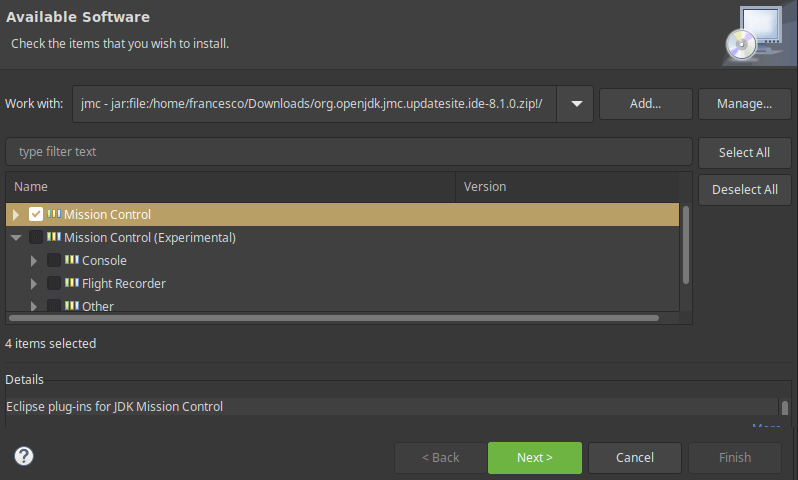Click the Details vertical scrollbar
Screen dimensions: 798x480
pyautogui.click(x=785, y=407)
